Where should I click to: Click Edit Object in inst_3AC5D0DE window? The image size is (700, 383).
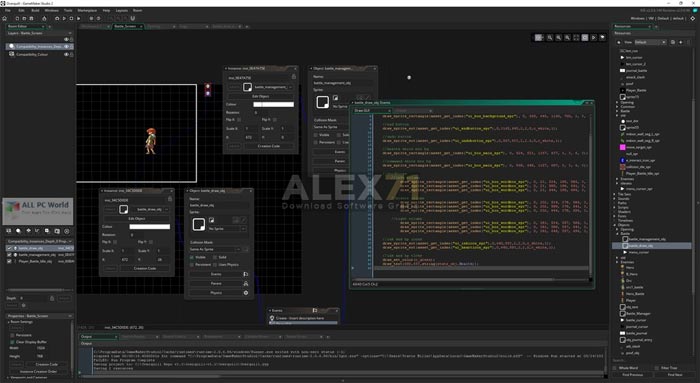coord(137,219)
